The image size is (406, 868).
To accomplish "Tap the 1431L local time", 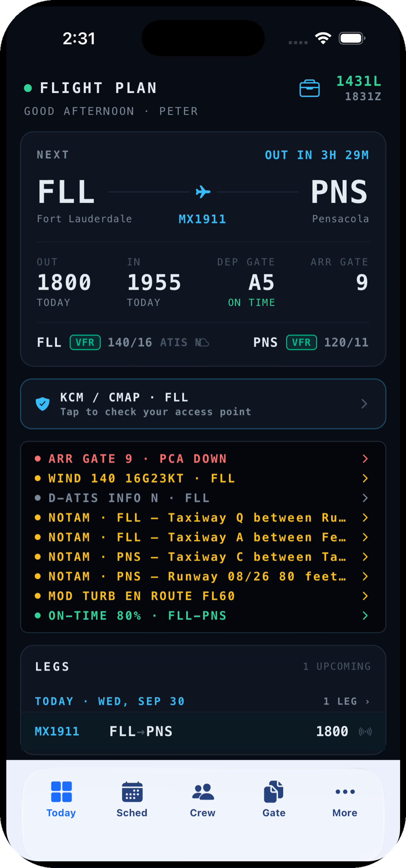I will click(x=359, y=81).
